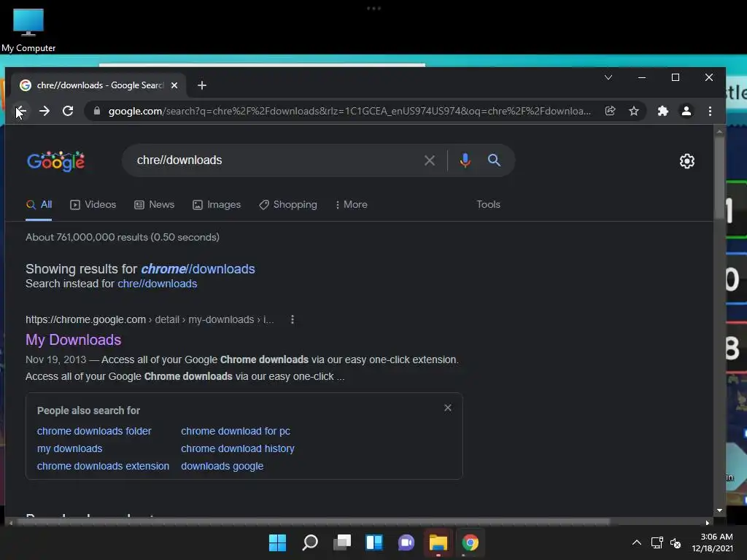The width and height of the screenshot is (747, 560).
Task: Reload the Google search page
Action: [x=68, y=111]
